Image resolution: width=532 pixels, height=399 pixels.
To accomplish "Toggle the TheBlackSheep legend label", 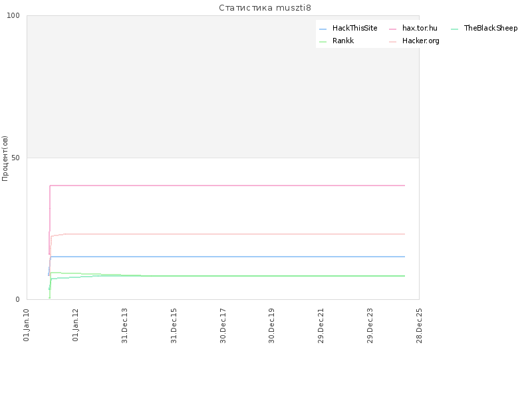I will point(491,28).
